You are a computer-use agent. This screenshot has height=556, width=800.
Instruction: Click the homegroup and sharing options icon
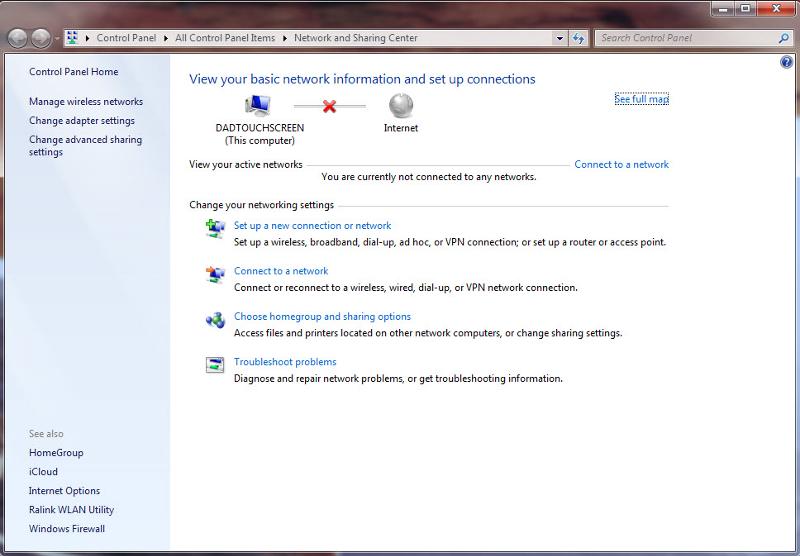(215, 320)
